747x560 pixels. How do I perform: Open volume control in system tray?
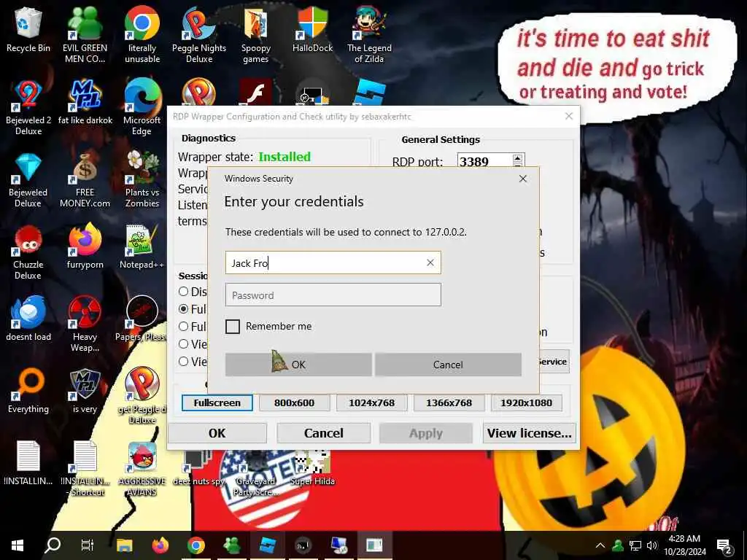coord(651,545)
